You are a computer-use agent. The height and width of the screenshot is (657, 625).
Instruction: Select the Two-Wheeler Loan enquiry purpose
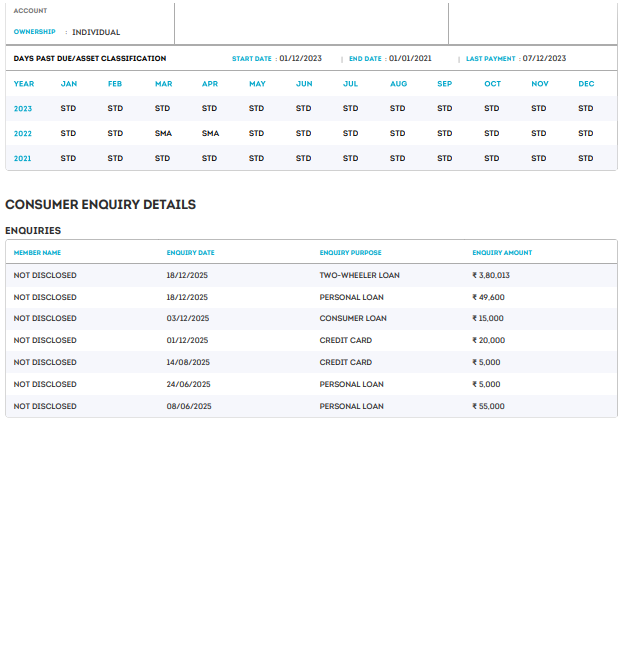[359, 275]
